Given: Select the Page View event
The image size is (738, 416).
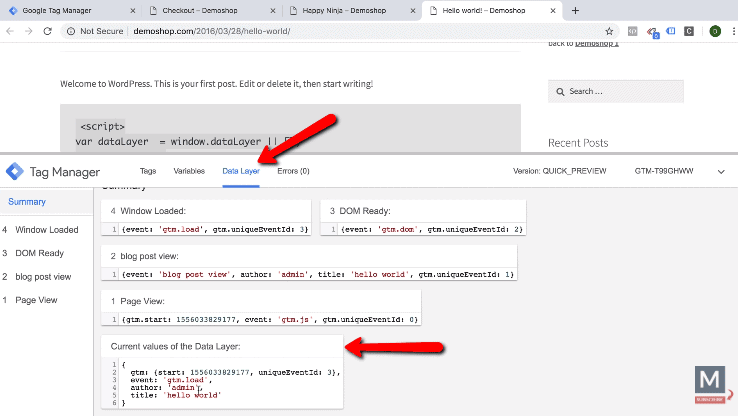Looking at the screenshot, I should pos(36,300).
